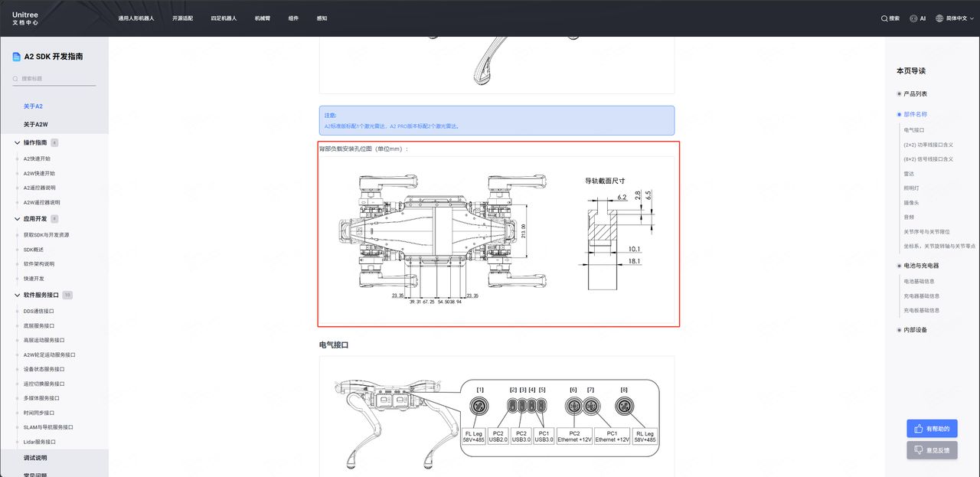Open 获取SDK与开发资源 page
Viewport: 980px width, 477px height.
[44, 235]
